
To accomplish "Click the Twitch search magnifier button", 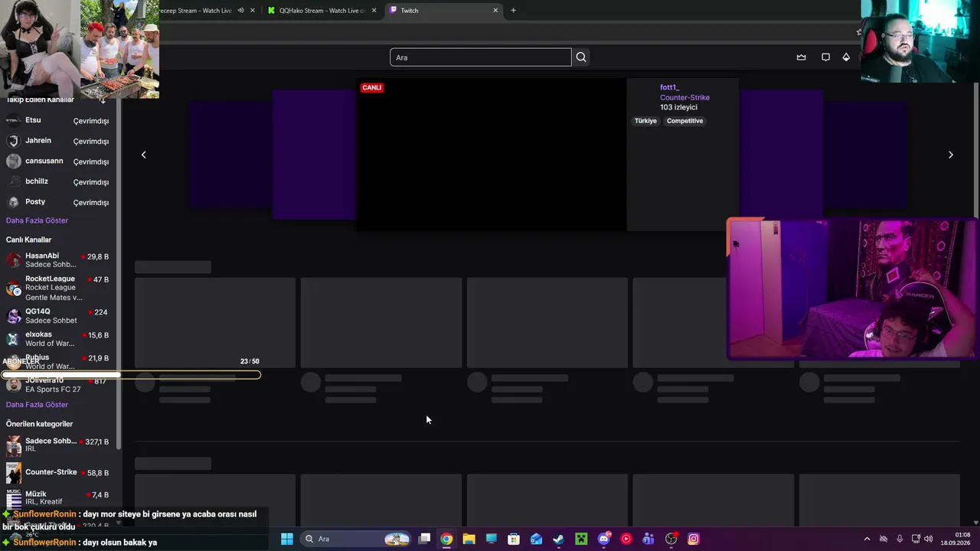I will tap(581, 57).
